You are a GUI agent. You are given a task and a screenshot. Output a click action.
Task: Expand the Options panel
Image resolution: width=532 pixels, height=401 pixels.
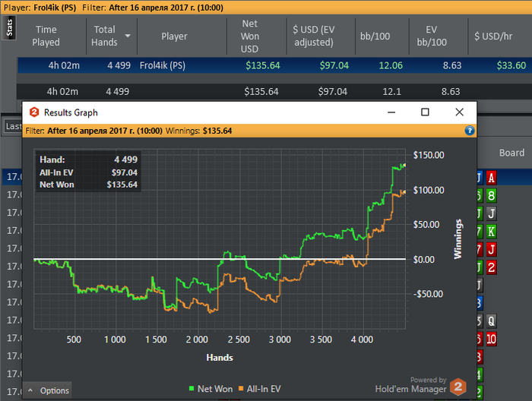tap(47, 390)
